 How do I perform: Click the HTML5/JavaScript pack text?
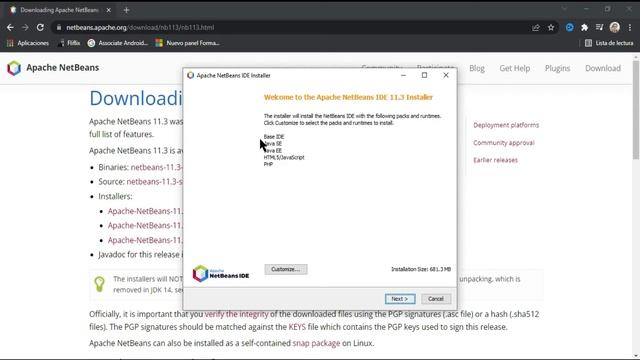tap(284, 157)
